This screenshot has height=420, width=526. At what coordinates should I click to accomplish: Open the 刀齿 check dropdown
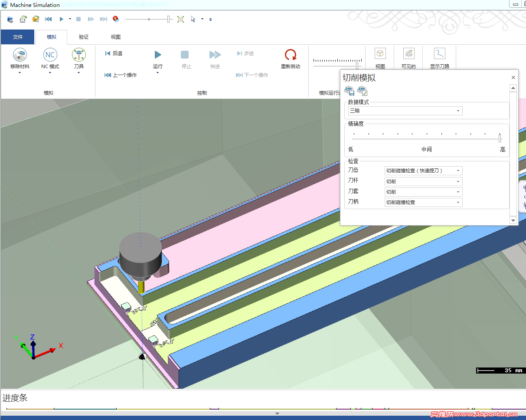coord(424,171)
